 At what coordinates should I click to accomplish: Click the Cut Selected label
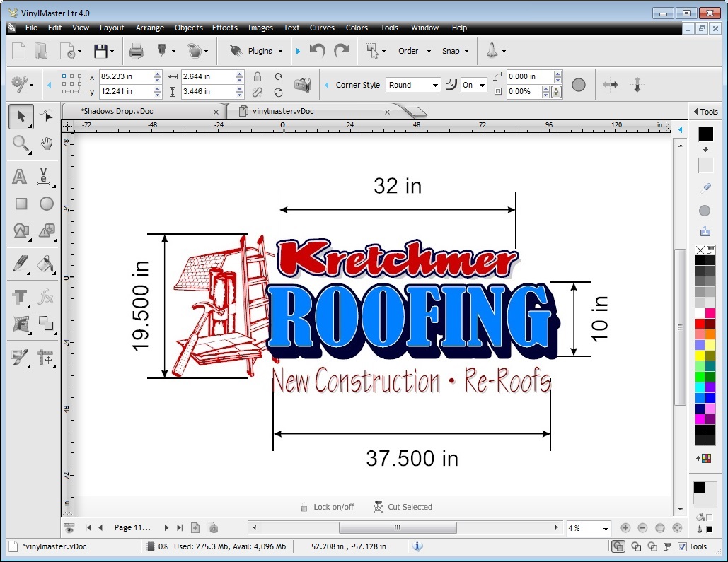[410, 507]
